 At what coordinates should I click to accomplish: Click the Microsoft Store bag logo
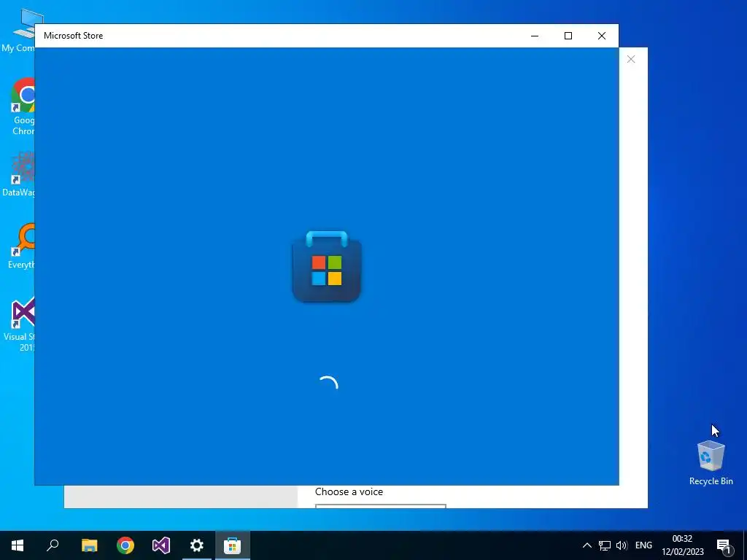[x=327, y=266]
